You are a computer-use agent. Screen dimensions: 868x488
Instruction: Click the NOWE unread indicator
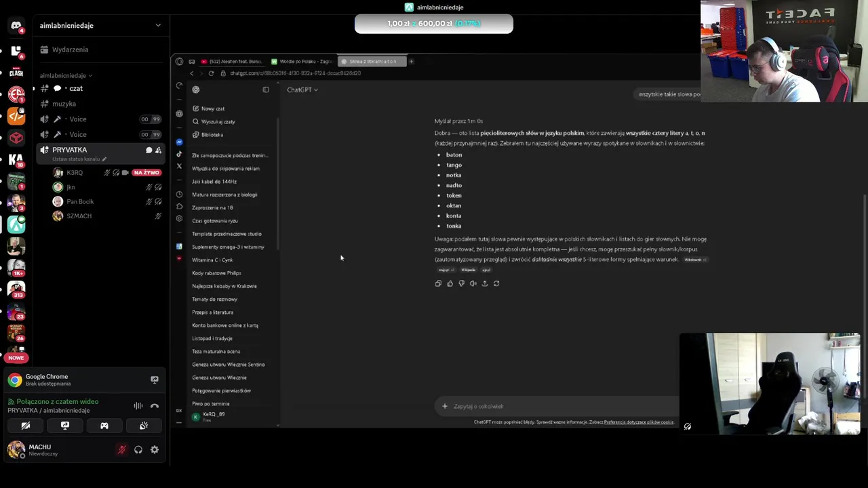pos(16,357)
